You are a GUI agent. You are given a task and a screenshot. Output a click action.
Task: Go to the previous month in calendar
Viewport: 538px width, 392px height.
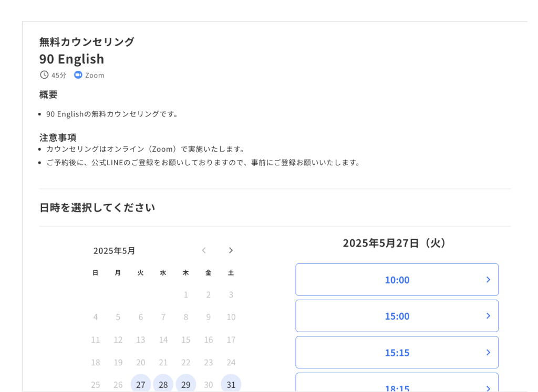204,250
